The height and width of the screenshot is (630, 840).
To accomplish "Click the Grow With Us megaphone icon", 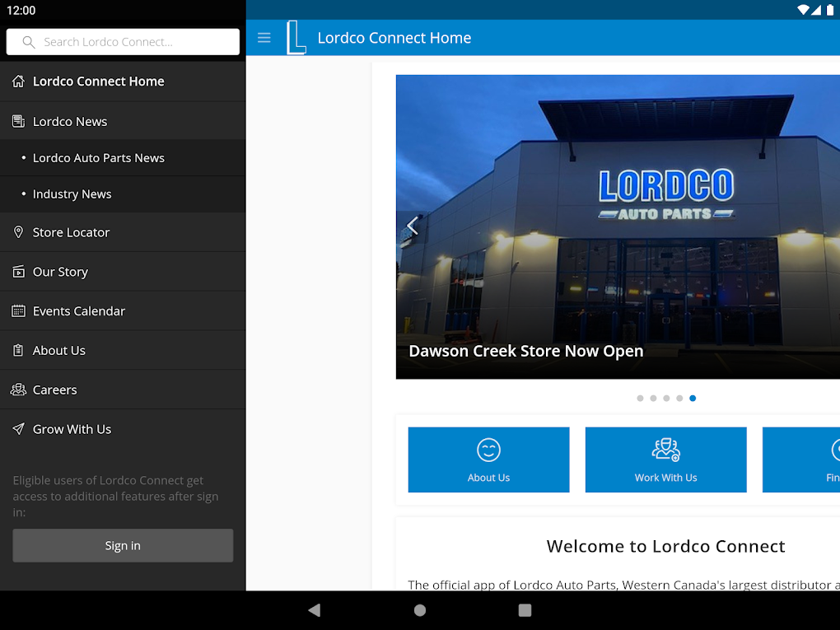I will point(18,429).
